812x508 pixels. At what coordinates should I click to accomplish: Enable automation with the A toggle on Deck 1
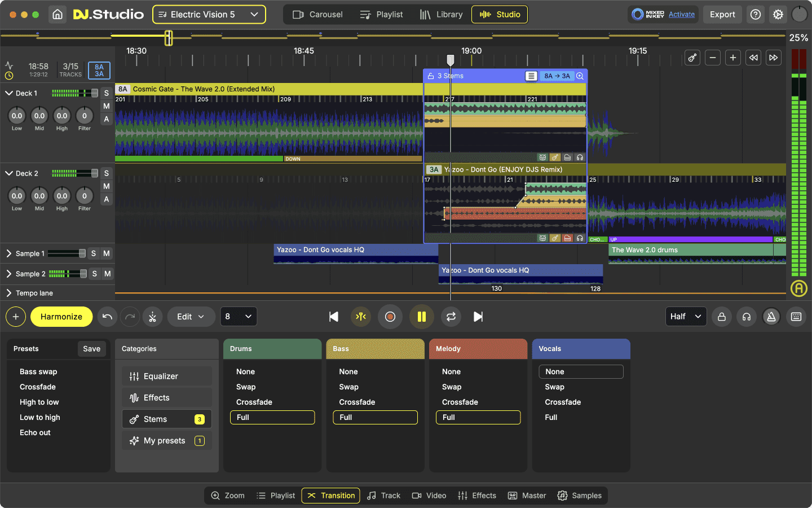106,119
